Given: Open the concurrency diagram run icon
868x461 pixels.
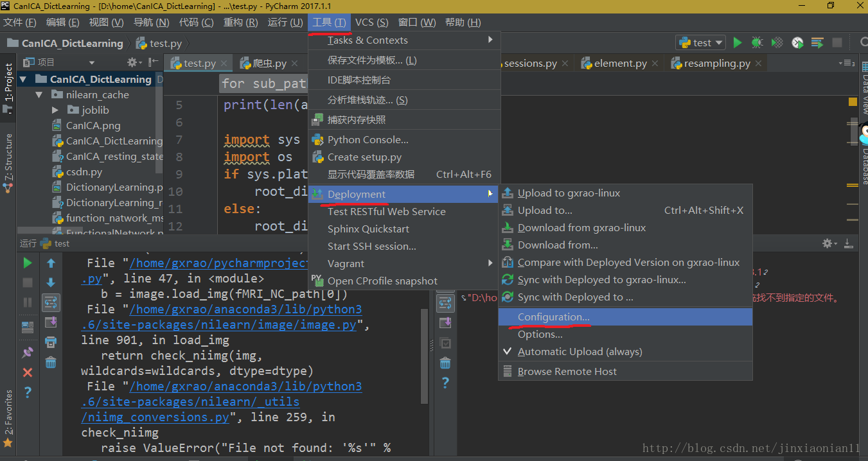Looking at the screenshot, I should [817, 42].
